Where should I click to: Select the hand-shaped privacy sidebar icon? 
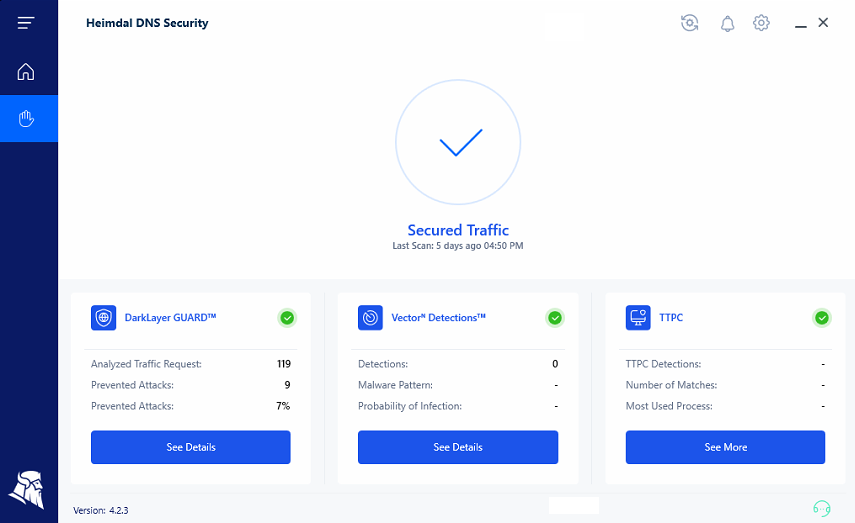click(x=26, y=118)
